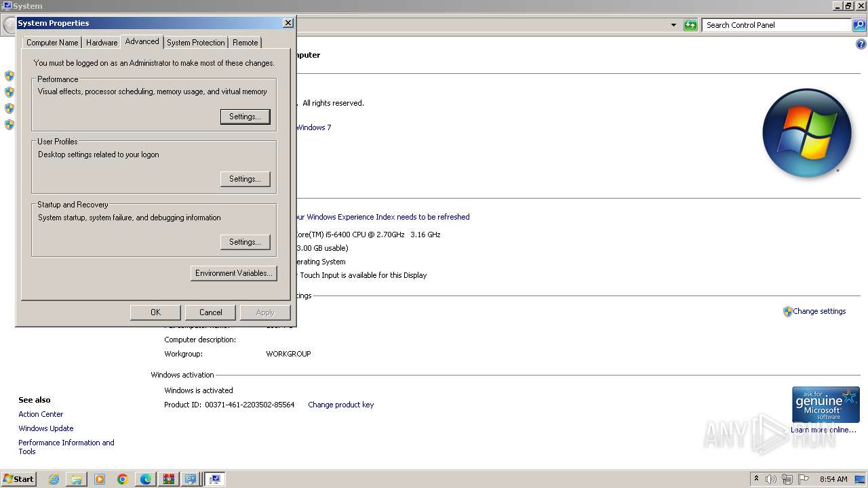Switch to the Hardware tab
This screenshot has width=868, height=488.
[102, 43]
